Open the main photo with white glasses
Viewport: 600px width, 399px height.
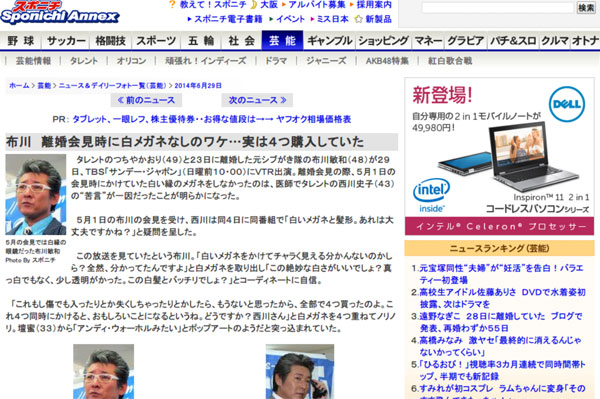coord(36,195)
